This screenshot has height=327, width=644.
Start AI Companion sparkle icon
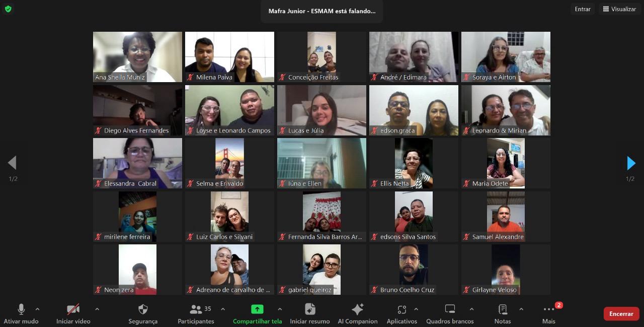[x=357, y=309]
